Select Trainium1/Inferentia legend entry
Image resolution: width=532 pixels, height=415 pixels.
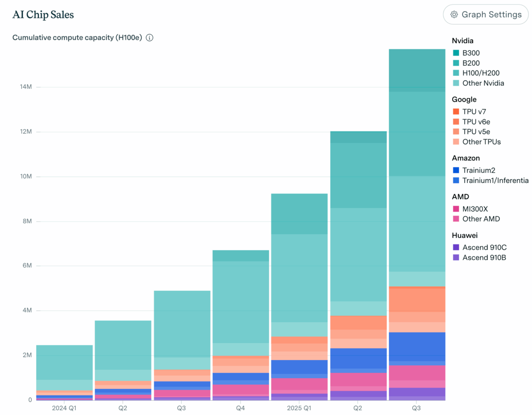(x=495, y=180)
